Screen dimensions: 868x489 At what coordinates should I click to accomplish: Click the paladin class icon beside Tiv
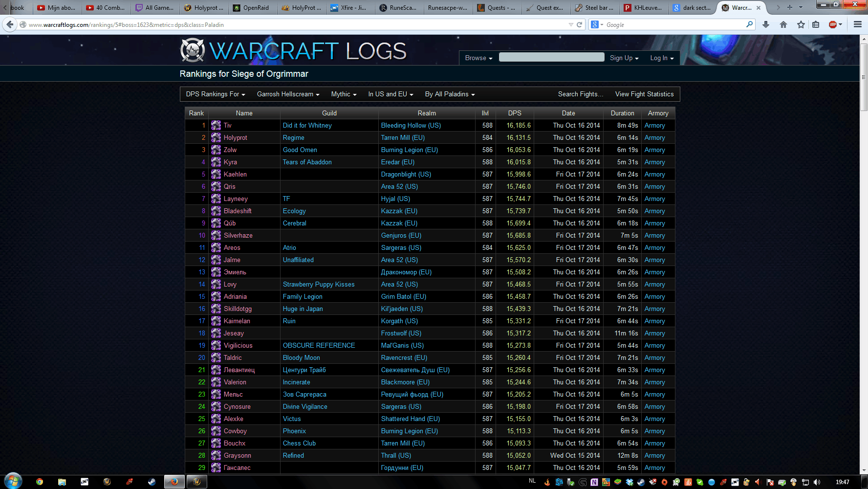tap(216, 125)
